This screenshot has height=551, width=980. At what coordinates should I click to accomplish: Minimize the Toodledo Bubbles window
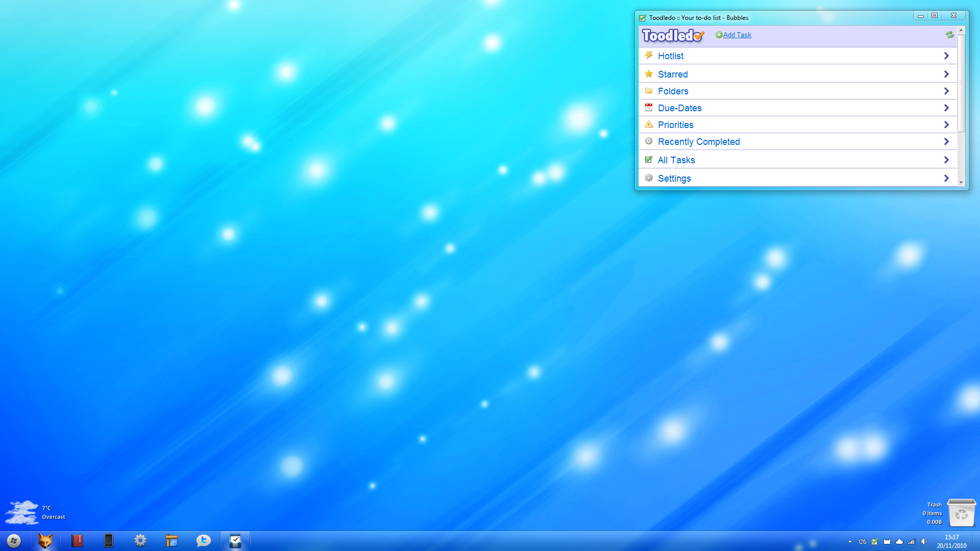click(921, 16)
